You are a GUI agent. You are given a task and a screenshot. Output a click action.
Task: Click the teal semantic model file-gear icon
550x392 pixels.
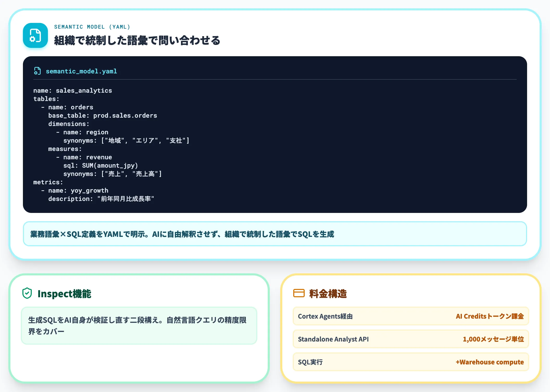tap(35, 35)
